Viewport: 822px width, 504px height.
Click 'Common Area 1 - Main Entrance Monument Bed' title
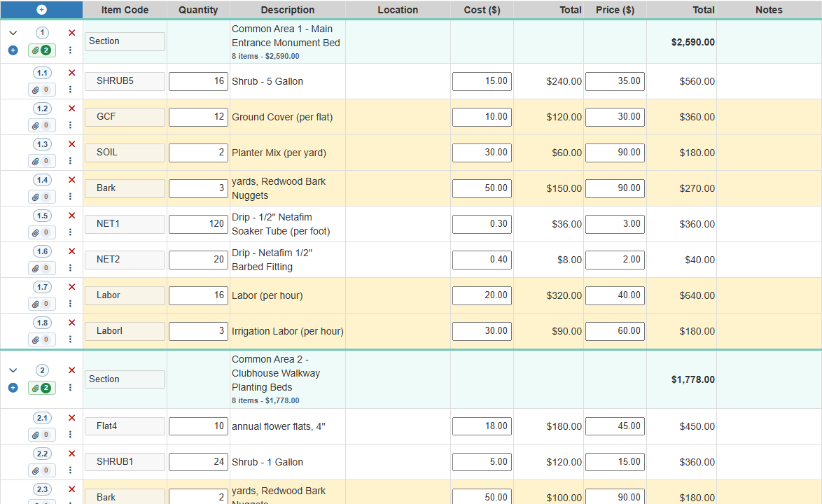[x=286, y=36]
